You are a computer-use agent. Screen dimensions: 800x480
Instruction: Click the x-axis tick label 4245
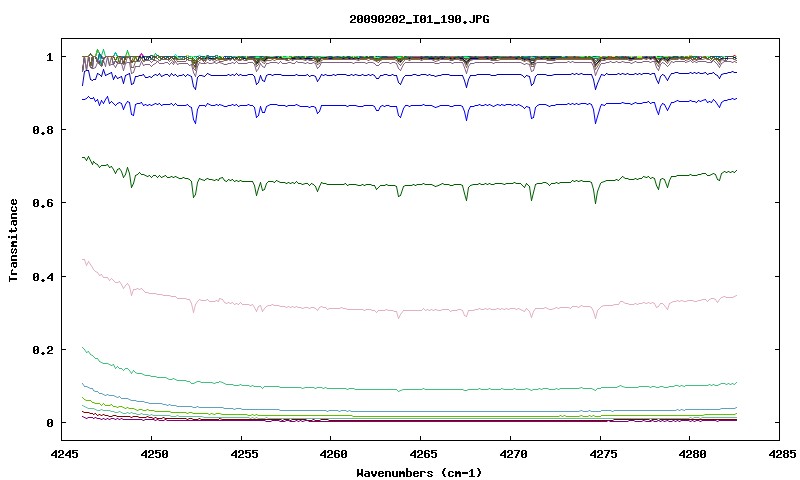tap(65, 454)
